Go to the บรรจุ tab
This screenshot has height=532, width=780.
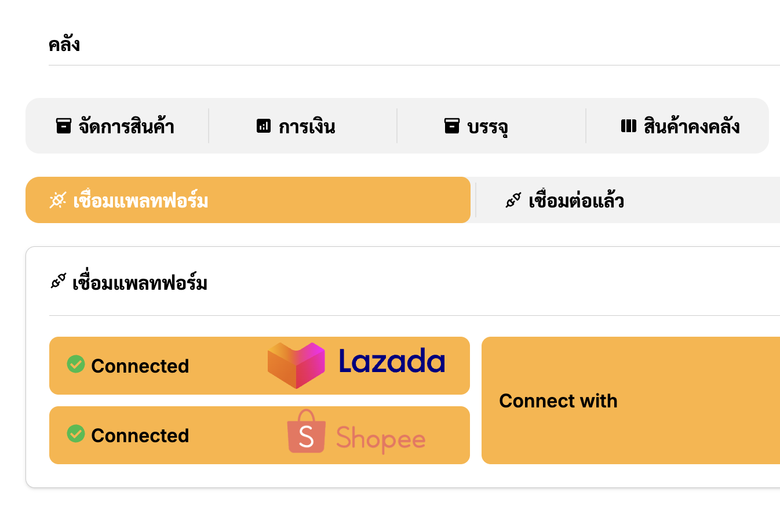click(487, 126)
